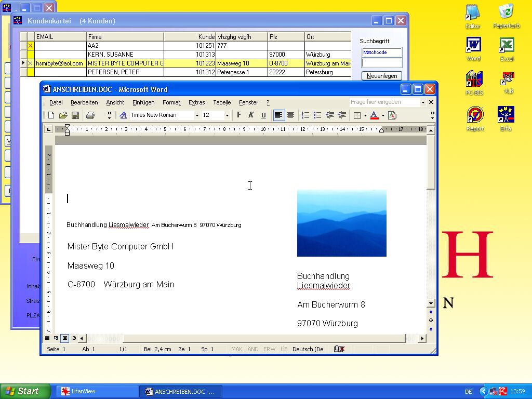Click the next page double-arrow
Screen dimensions: 532x399
point(431,329)
